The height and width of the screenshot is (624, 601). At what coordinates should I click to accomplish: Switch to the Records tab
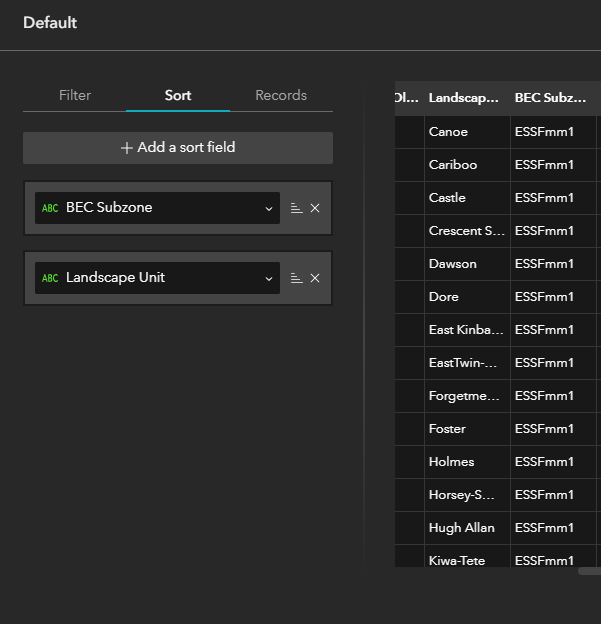pyautogui.click(x=281, y=95)
